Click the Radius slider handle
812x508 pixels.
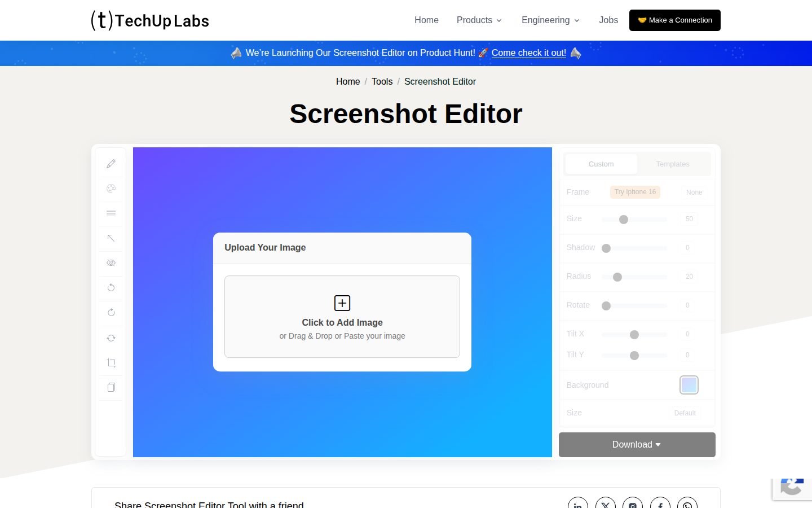[617, 277]
